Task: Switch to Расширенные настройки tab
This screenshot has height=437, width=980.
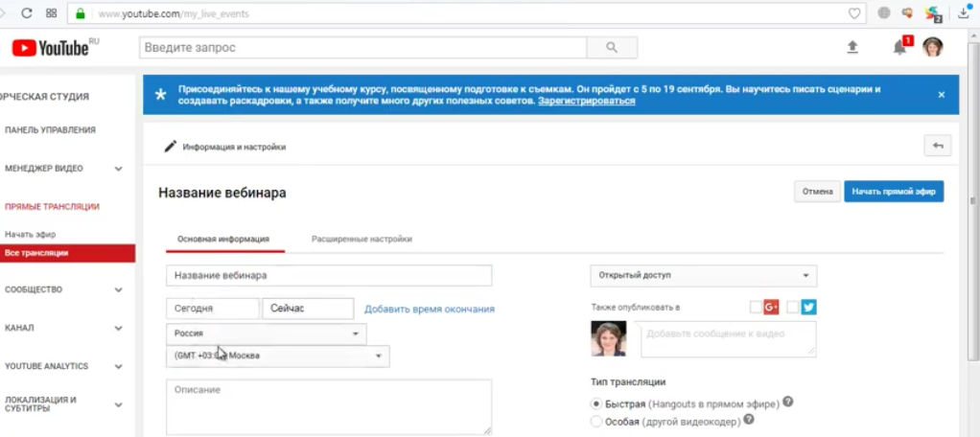Action: [x=362, y=239]
